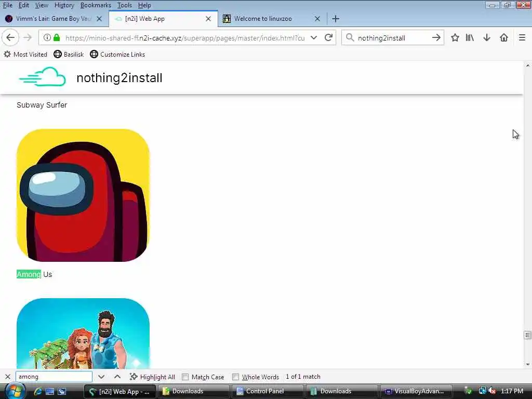Open the Basilisk bookmark
Image resolution: width=532 pixels, height=399 pixels.
point(69,54)
